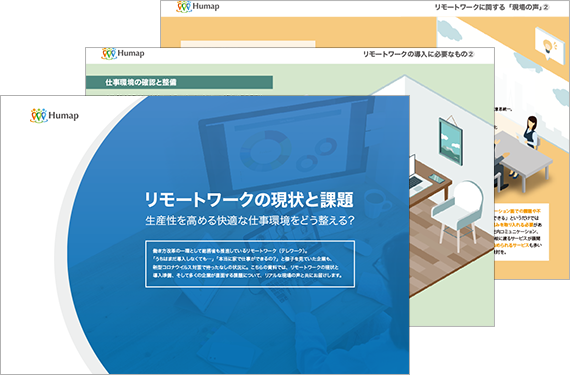Screen dimensions: 570x375
Task: Select the title リモートワークの現状と課題
Action: [249, 199]
